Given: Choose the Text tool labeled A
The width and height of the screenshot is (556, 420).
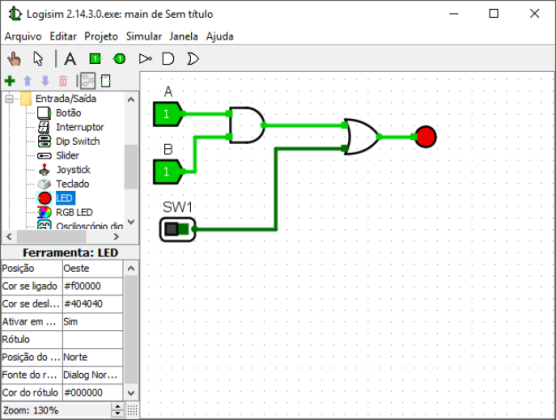Looking at the screenshot, I should coord(70,59).
